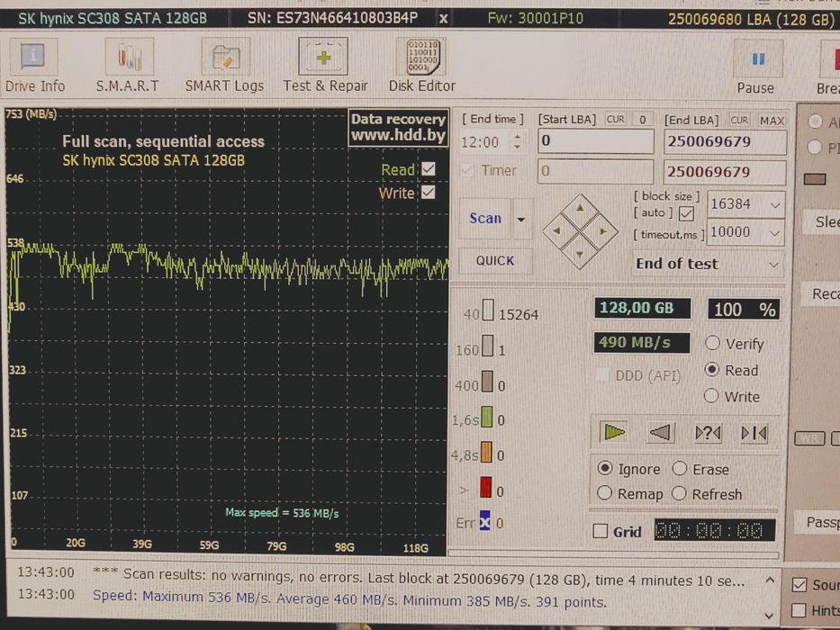Switch to Test & Repair
840x630 pixels.
tap(325, 66)
